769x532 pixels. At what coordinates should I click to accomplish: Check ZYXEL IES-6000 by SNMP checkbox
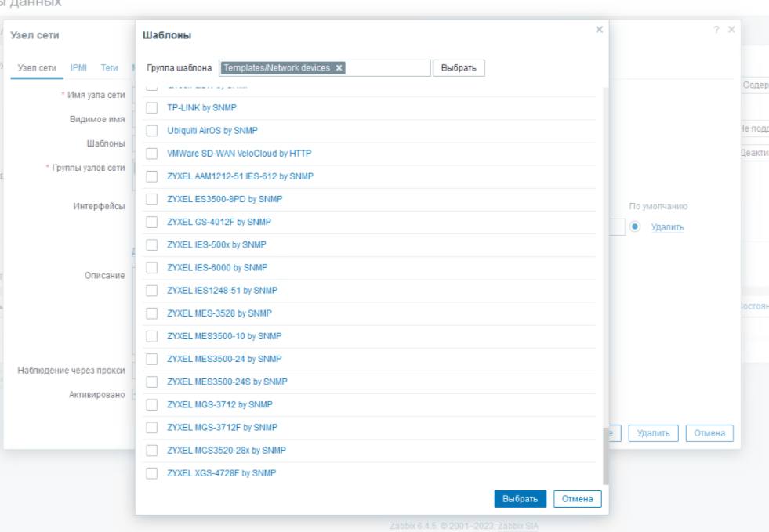[x=152, y=268]
